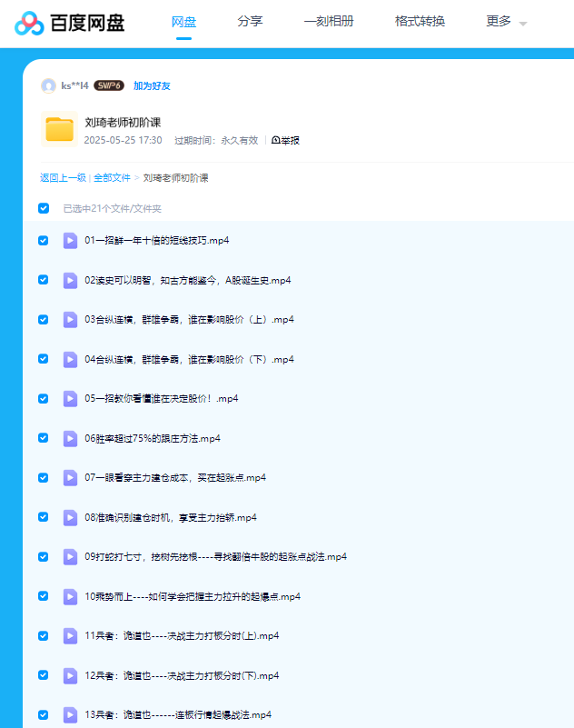Click video icon for 10乘势而上 file
This screenshot has height=728, width=574.
tap(70, 596)
